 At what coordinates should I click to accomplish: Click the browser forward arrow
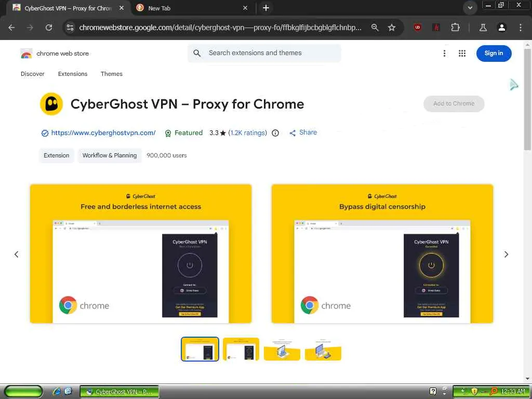pos(30,28)
